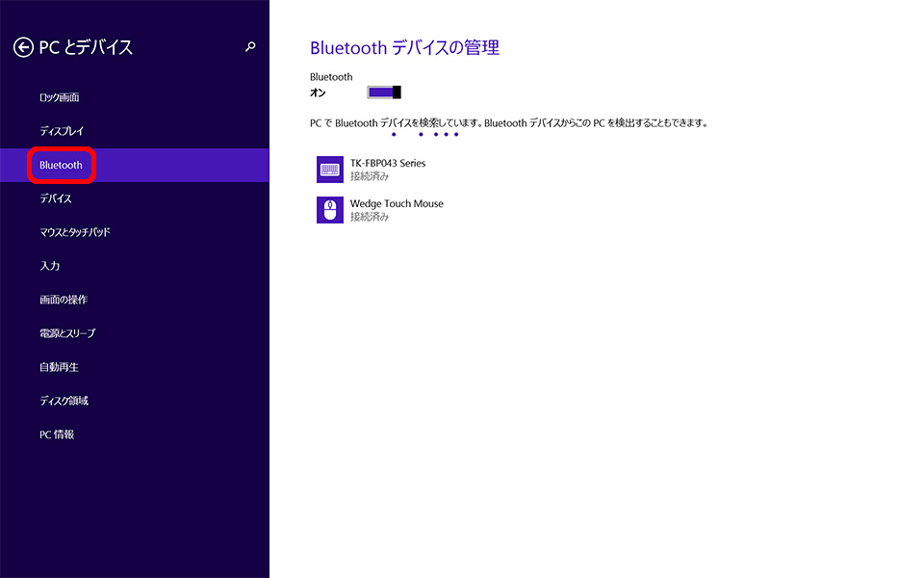Click the Bluetooth device search description text

508,123
